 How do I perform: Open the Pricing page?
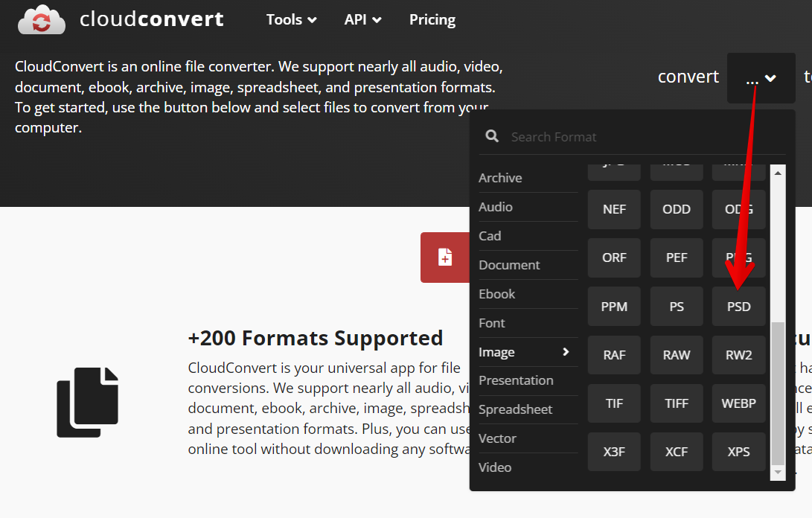click(432, 19)
